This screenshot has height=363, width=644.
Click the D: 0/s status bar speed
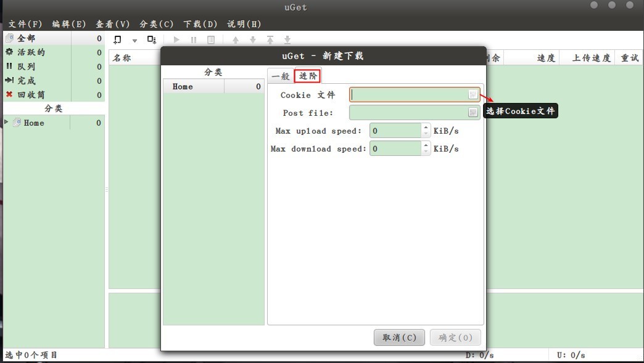click(480, 355)
